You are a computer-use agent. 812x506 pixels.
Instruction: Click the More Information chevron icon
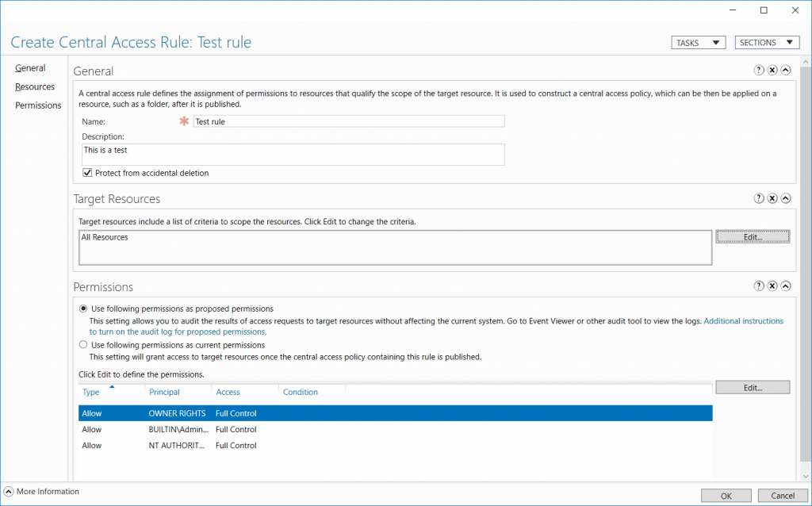click(x=8, y=491)
